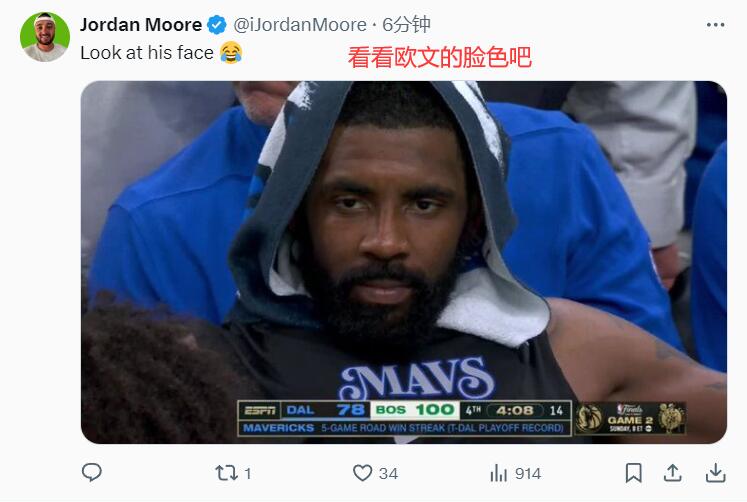Click the retweet arrows icon
This screenshot has height=502, width=747.
click(x=226, y=473)
